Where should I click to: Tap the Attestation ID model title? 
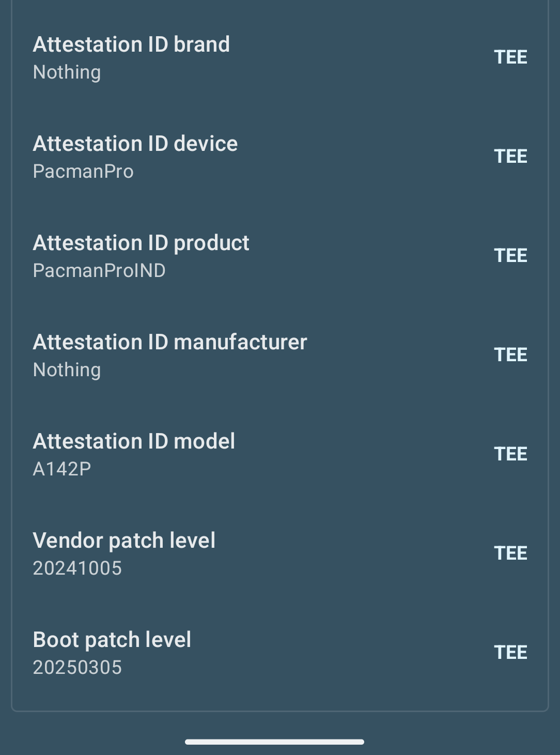click(134, 442)
